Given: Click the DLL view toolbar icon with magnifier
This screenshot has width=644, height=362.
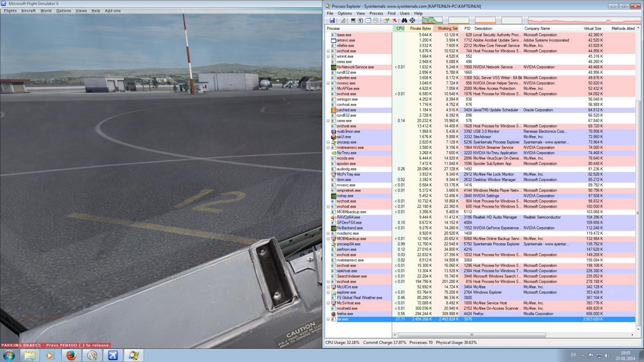Looking at the screenshot, I should (x=376, y=20).
